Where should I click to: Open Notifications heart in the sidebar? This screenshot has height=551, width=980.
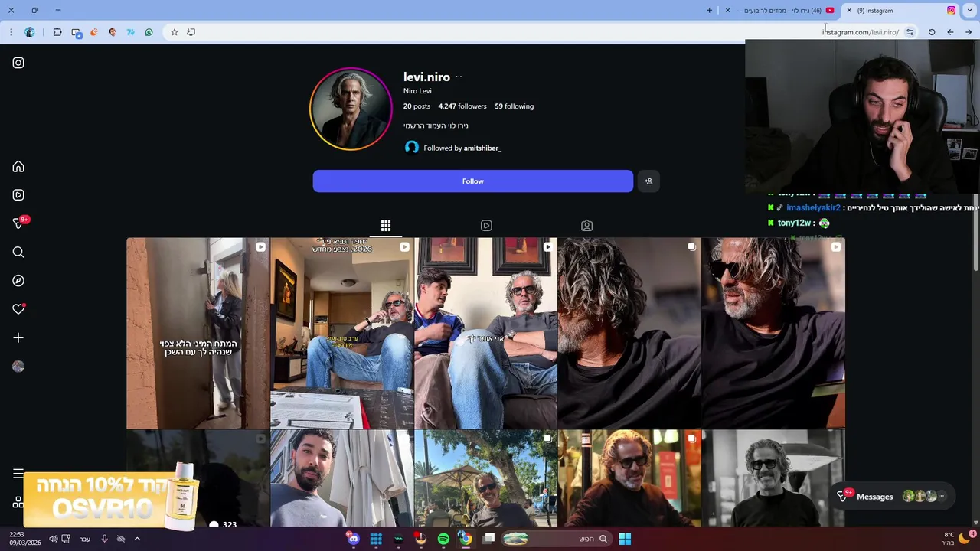point(18,309)
